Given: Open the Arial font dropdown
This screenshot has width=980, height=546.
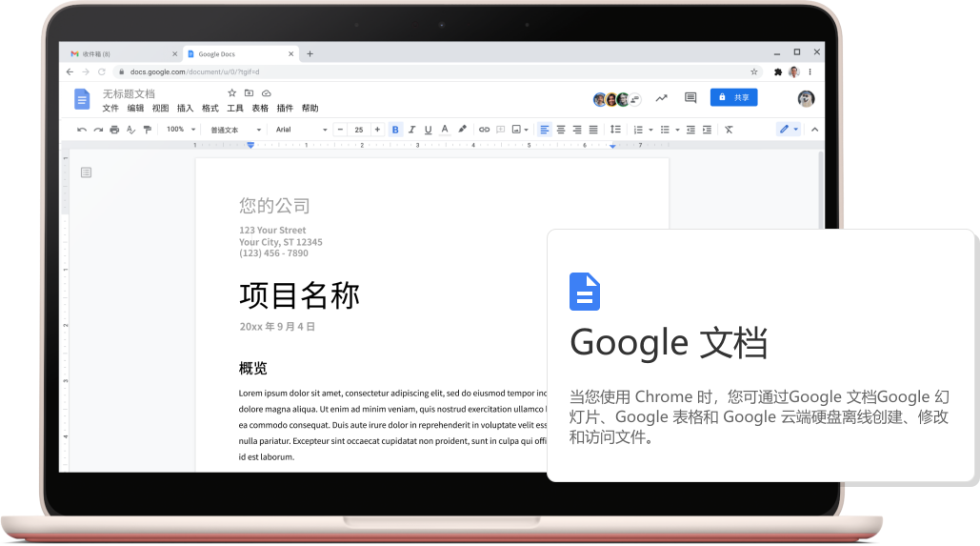Looking at the screenshot, I should point(301,130).
